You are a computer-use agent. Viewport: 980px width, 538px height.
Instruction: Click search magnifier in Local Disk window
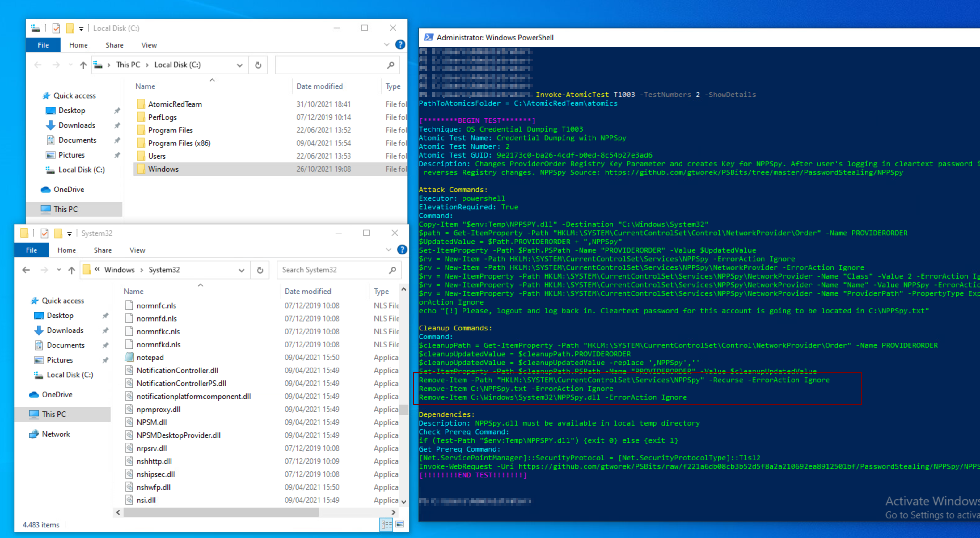pyautogui.click(x=390, y=65)
